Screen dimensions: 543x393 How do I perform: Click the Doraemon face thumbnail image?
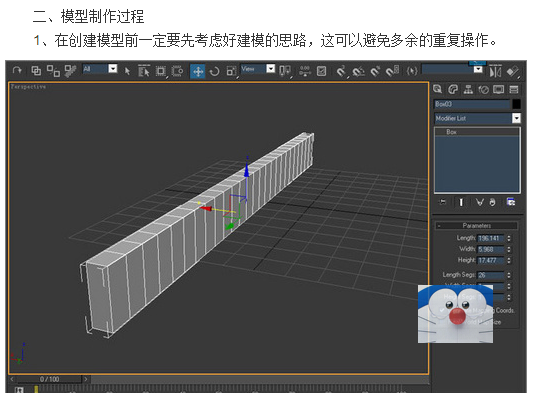click(455, 314)
